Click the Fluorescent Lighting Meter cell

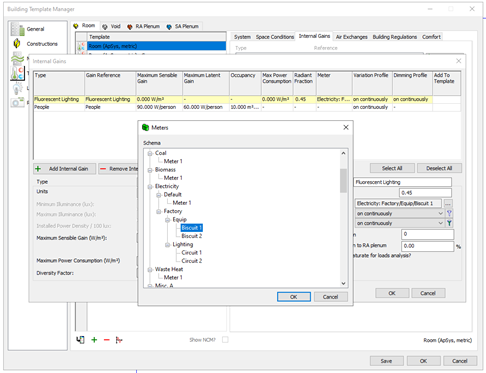click(x=334, y=99)
